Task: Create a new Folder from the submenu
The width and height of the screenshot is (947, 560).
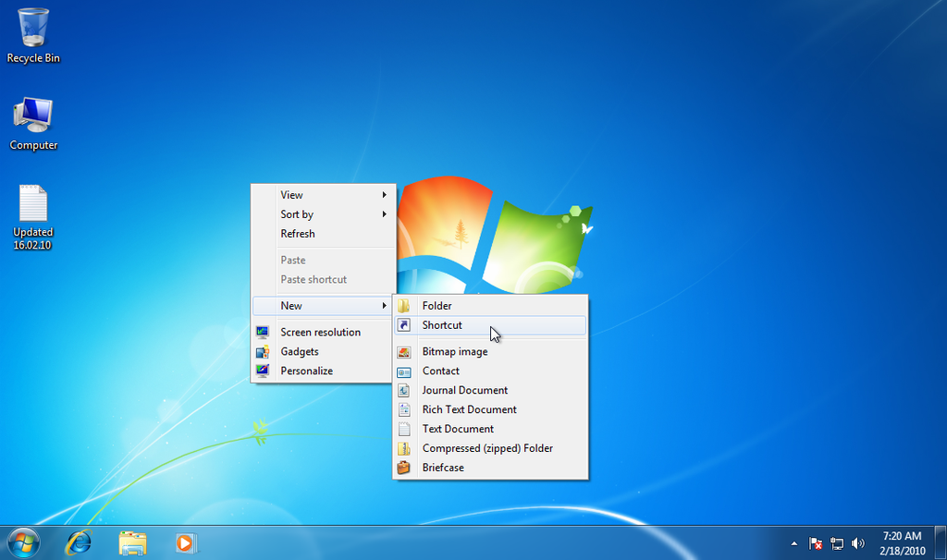Action: tap(437, 306)
